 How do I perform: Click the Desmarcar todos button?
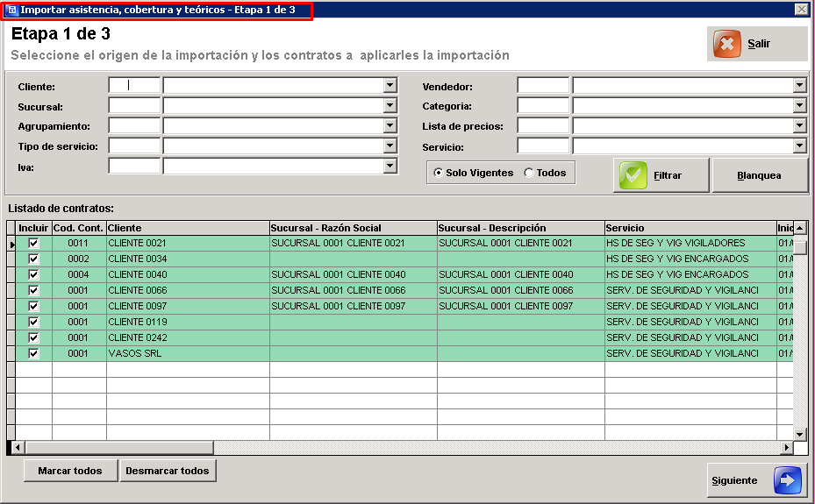(x=168, y=471)
